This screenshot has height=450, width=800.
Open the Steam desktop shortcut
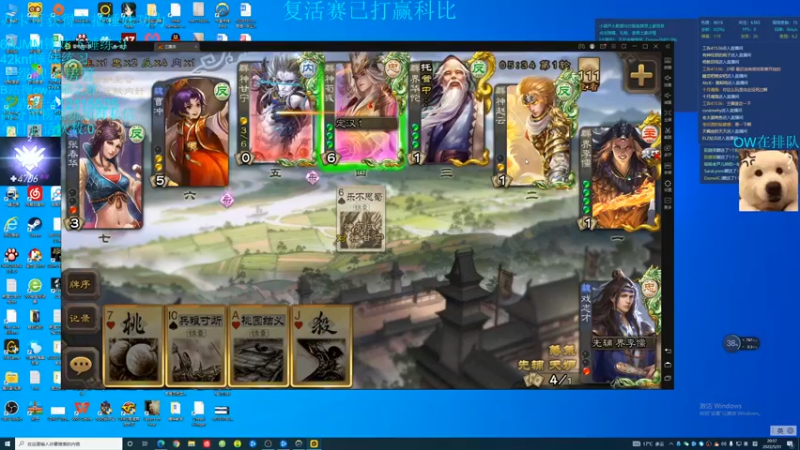[x=35, y=227]
